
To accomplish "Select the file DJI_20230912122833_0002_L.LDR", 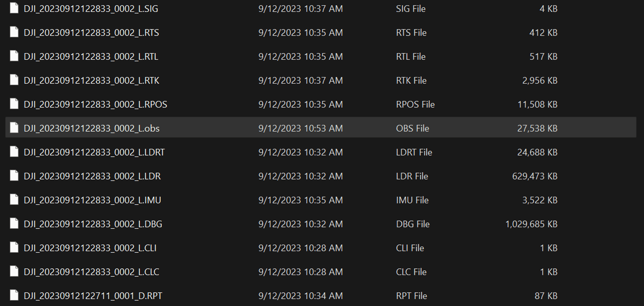I will [x=92, y=176].
